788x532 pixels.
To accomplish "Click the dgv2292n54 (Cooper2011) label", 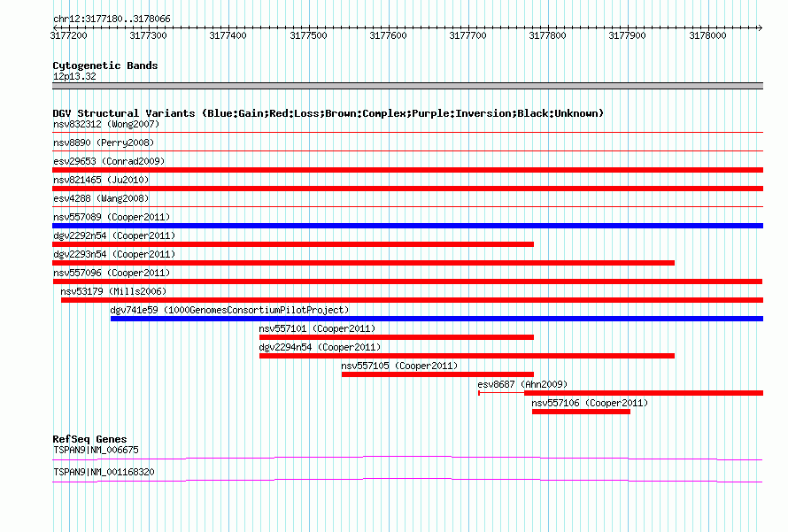I will tap(114, 235).
